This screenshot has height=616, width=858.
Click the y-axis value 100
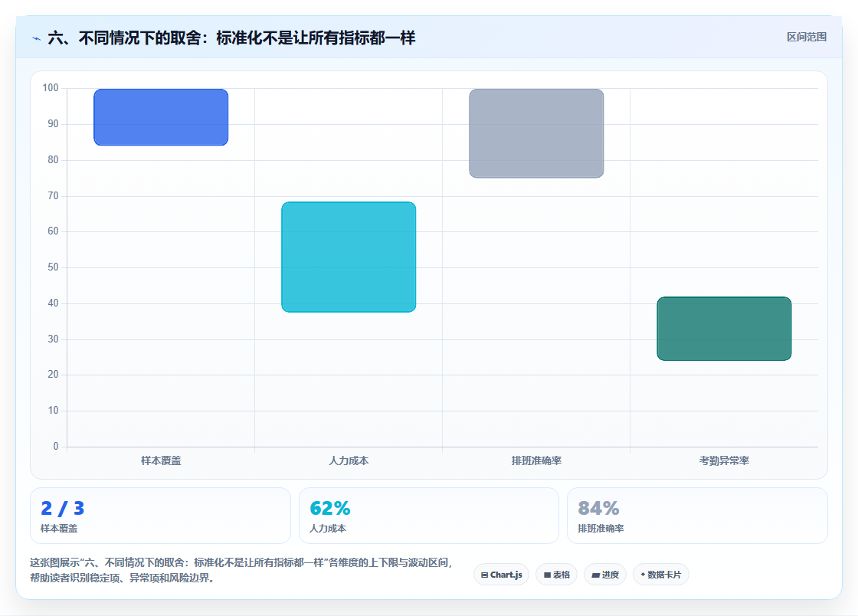tap(51, 87)
